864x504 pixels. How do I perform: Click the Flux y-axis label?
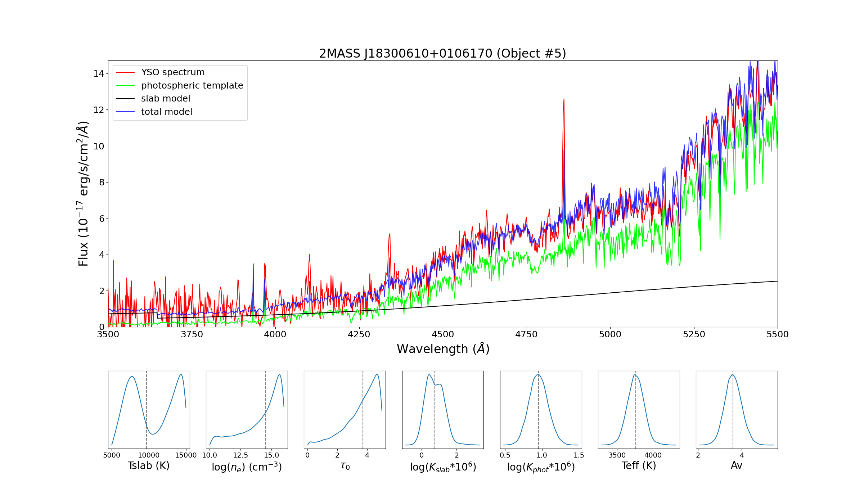click(83, 194)
